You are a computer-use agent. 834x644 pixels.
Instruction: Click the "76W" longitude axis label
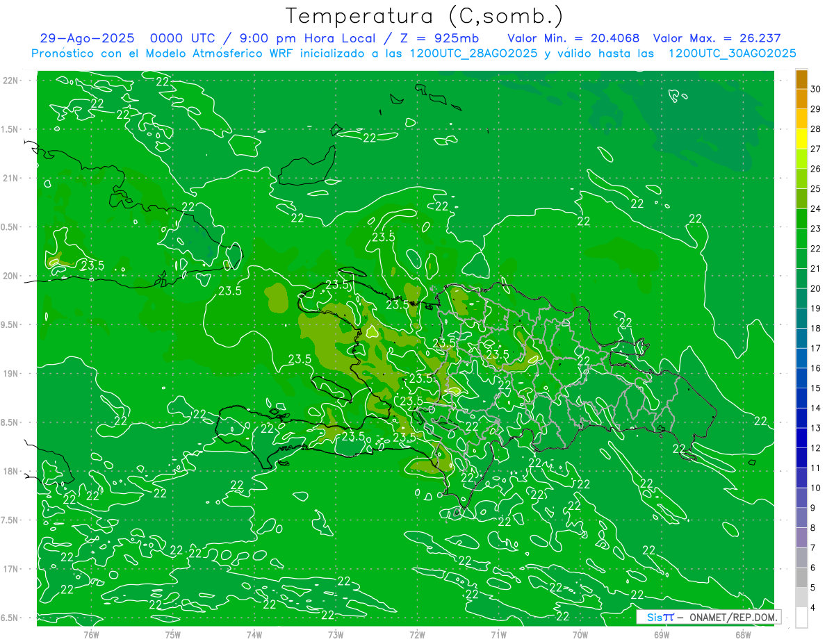[x=91, y=634]
